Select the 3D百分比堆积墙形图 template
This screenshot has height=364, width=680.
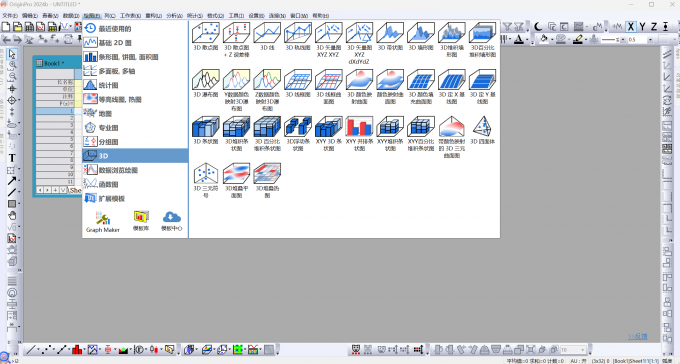point(482,40)
